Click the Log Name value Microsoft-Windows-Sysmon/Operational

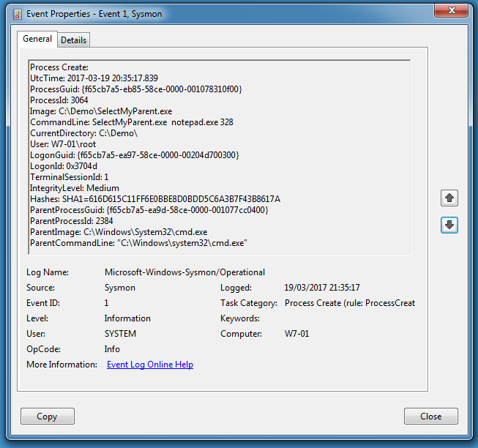(184, 272)
